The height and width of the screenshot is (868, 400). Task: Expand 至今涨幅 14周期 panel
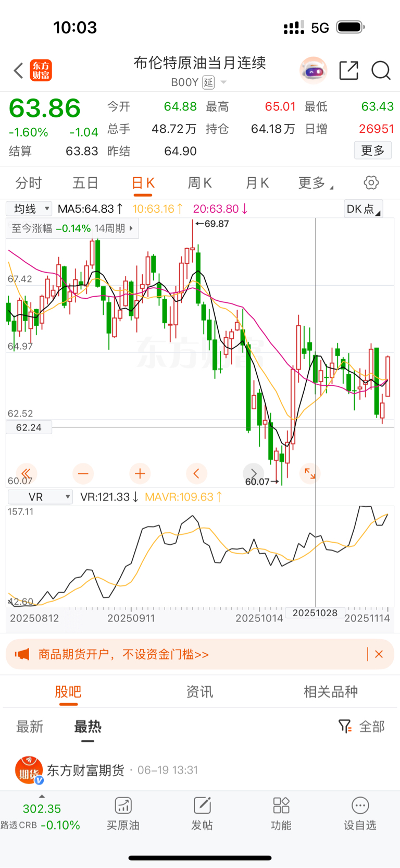[x=72, y=228]
